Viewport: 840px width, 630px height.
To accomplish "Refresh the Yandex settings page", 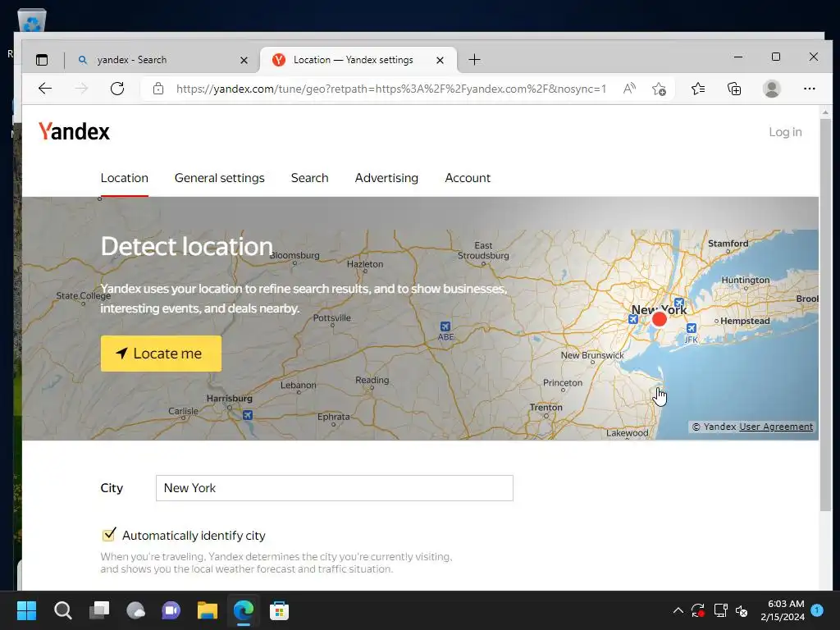I will click(116, 89).
